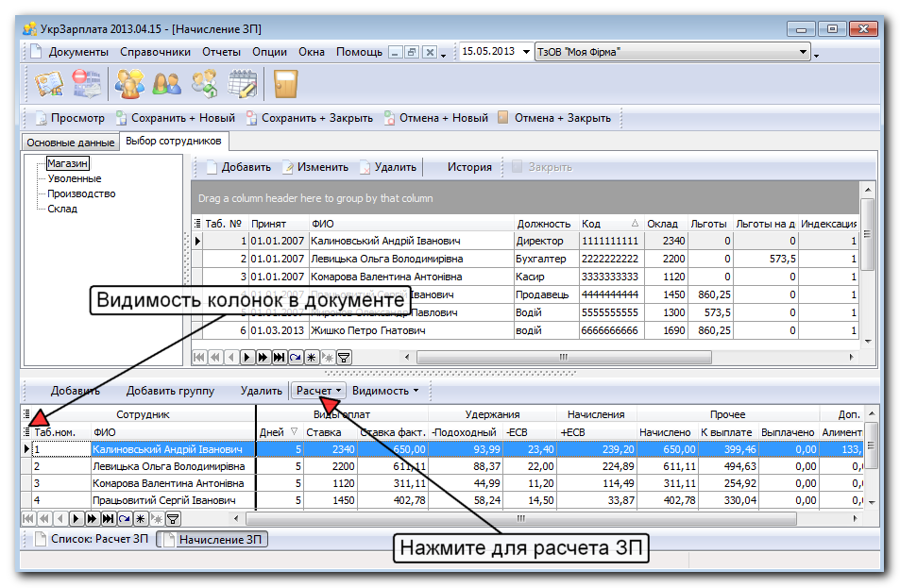Open the date picker for 15.05.2013

click(x=526, y=51)
